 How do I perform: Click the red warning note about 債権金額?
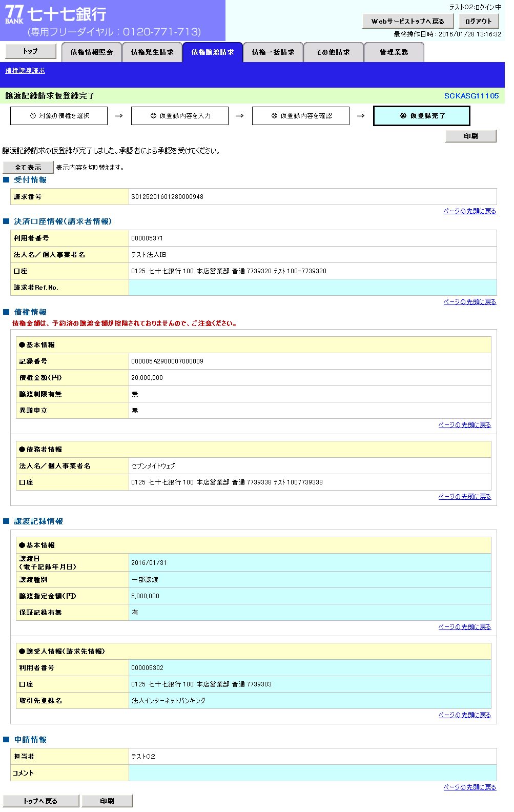click(x=125, y=323)
